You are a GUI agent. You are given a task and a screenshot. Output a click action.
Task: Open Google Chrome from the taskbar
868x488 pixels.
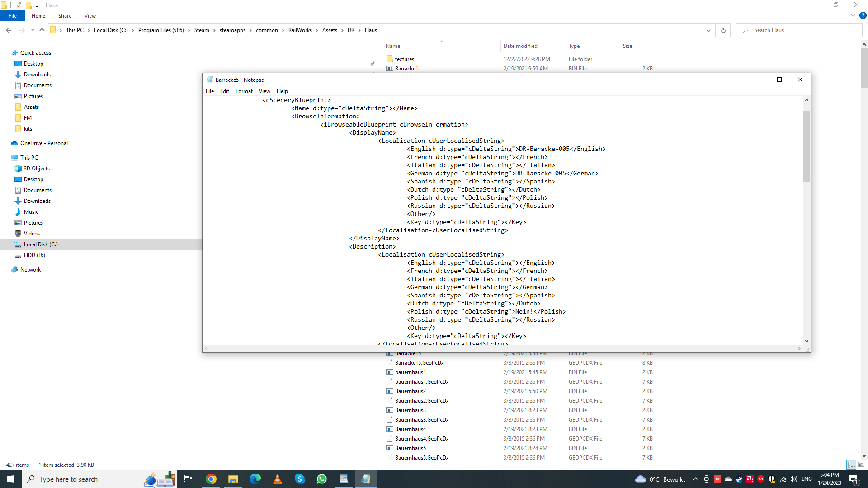coord(211,479)
